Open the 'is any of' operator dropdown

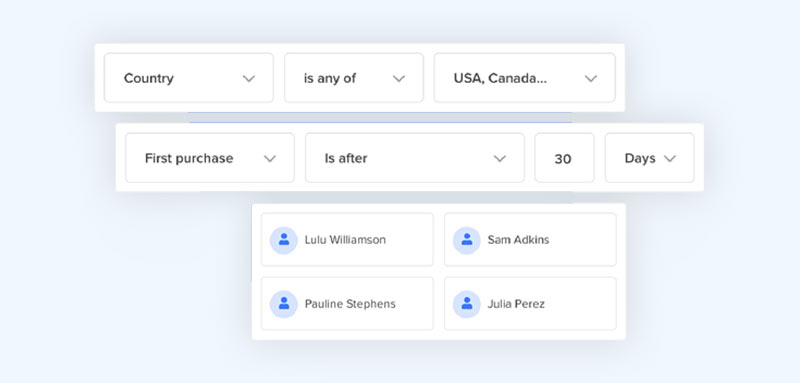pyautogui.click(x=354, y=78)
